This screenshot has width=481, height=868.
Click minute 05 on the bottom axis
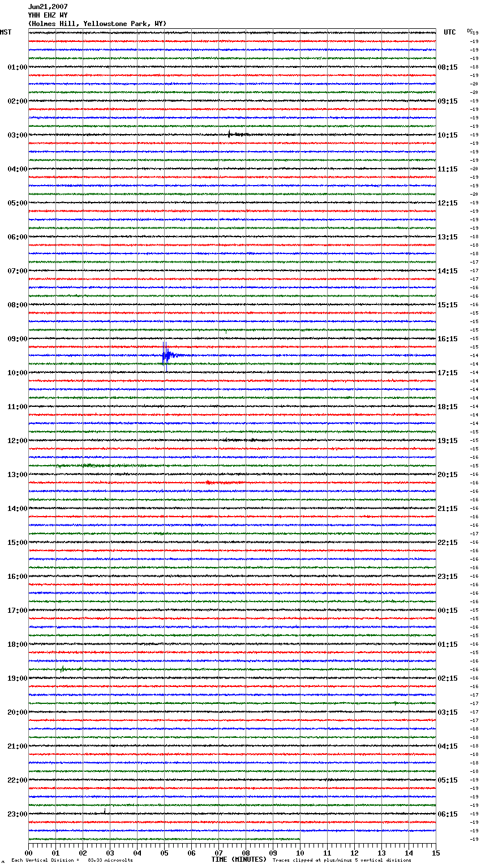164,853
